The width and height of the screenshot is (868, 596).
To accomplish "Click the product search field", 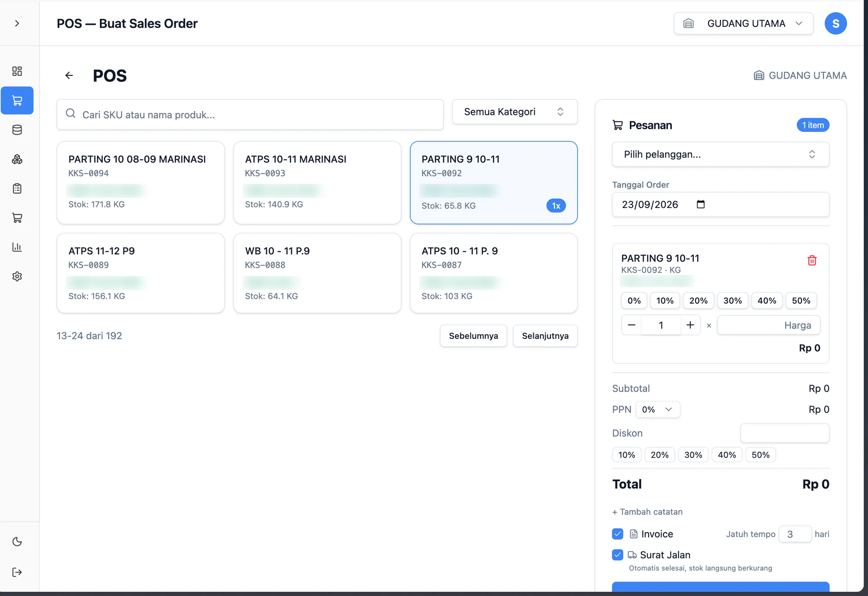I will (x=250, y=115).
